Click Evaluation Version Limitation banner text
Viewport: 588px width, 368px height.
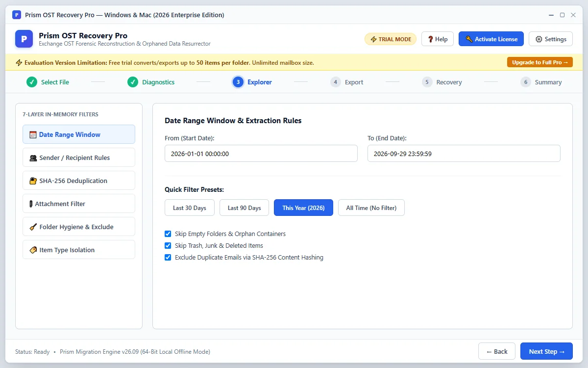pos(66,63)
